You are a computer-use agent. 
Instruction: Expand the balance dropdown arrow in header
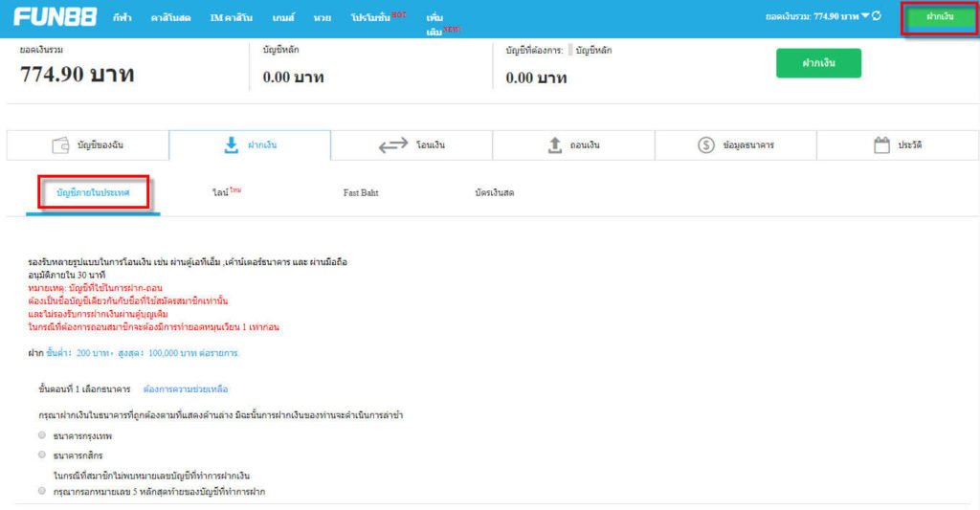click(x=864, y=16)
